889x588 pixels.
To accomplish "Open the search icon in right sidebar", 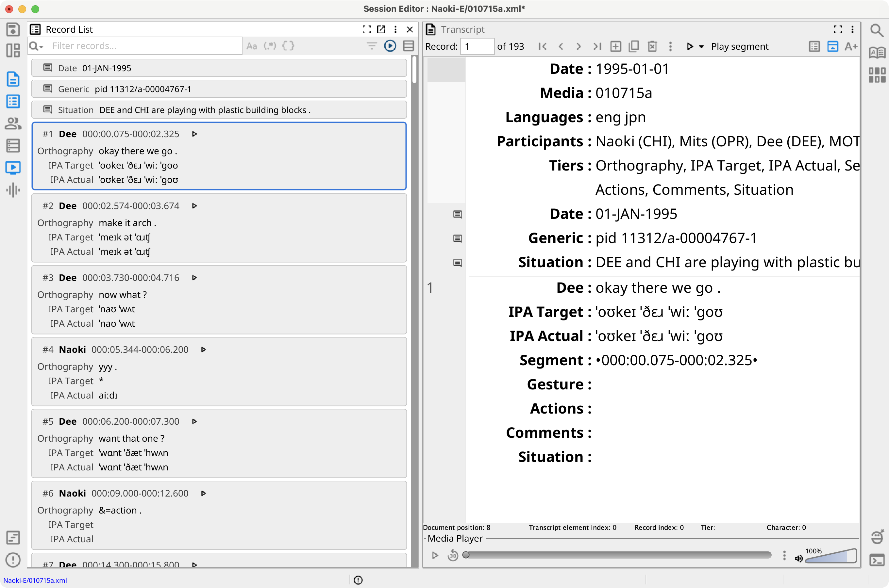I will click(877, 31).
